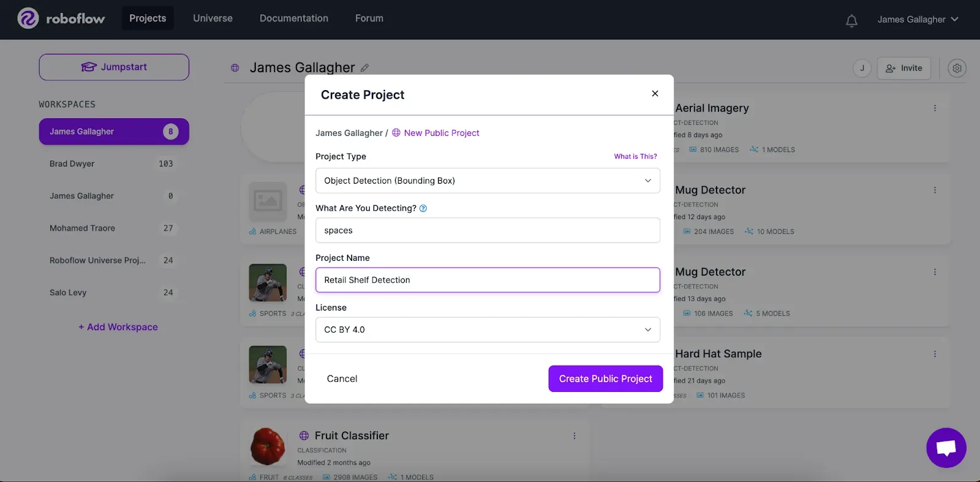This screenshot has width=980, height=482.
Task: Click Add Workspace link
Action: pos(118,327)
